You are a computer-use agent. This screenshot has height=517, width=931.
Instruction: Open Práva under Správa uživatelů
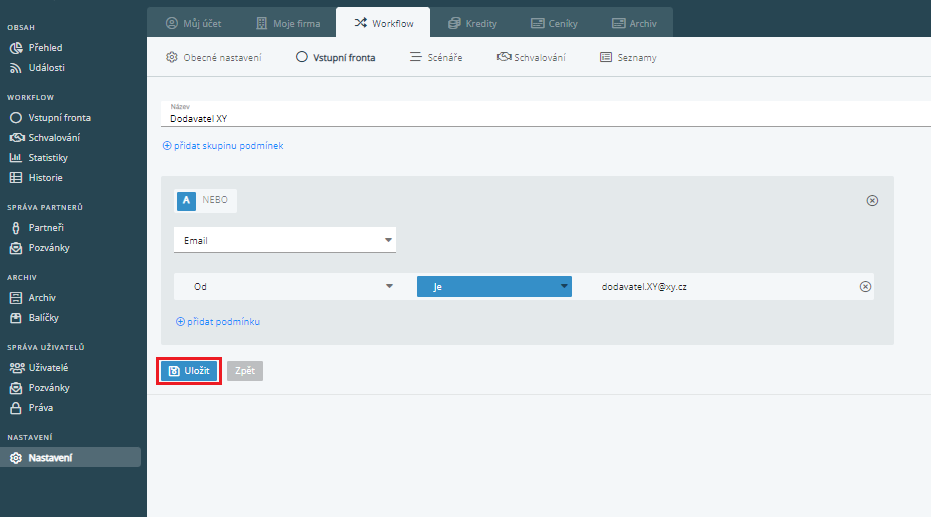coord(40,408)
